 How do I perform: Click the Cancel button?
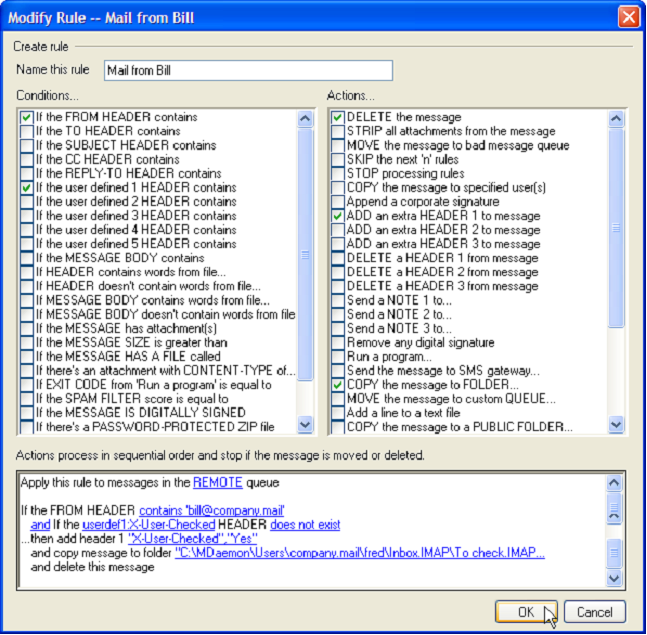(595, 612)
